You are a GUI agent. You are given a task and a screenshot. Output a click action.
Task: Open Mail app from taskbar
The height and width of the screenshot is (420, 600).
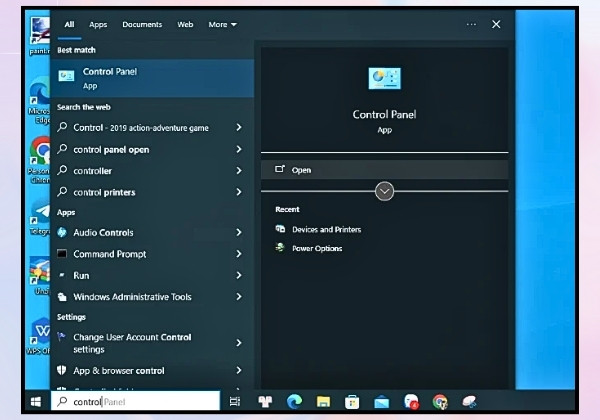coord(381,402)
